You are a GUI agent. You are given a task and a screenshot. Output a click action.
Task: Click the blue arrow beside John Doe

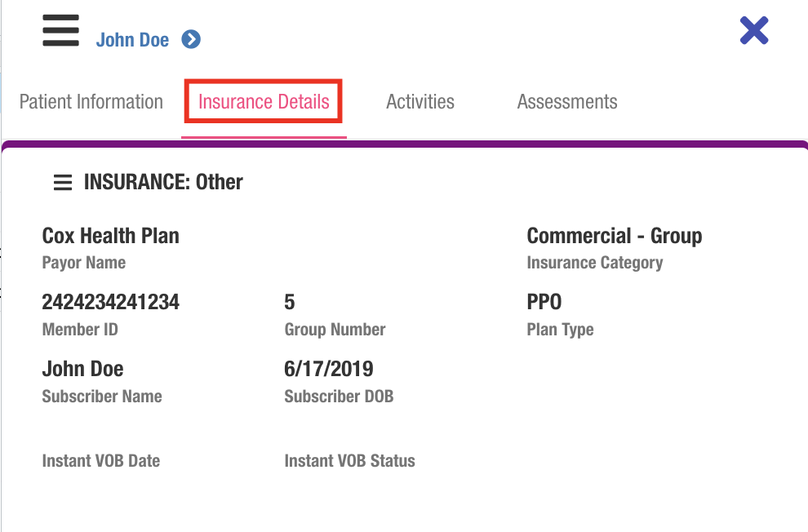pyautogui.click(x=191, y=39)
